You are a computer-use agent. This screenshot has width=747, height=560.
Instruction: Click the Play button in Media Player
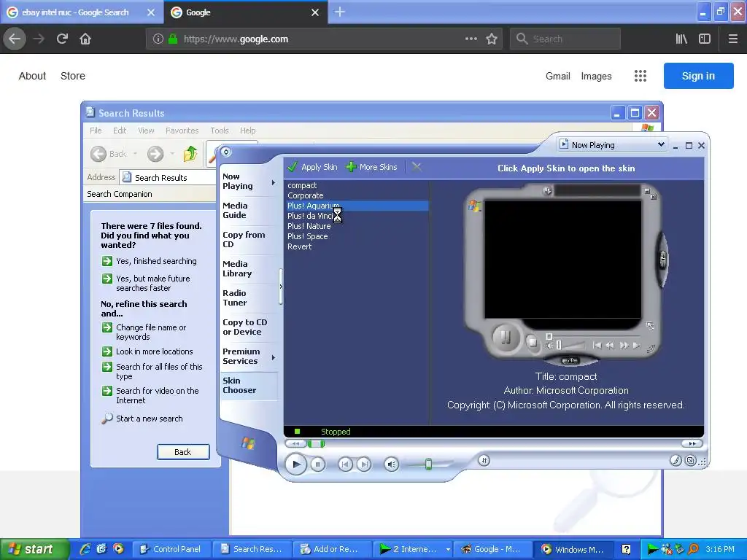(296, 464)
